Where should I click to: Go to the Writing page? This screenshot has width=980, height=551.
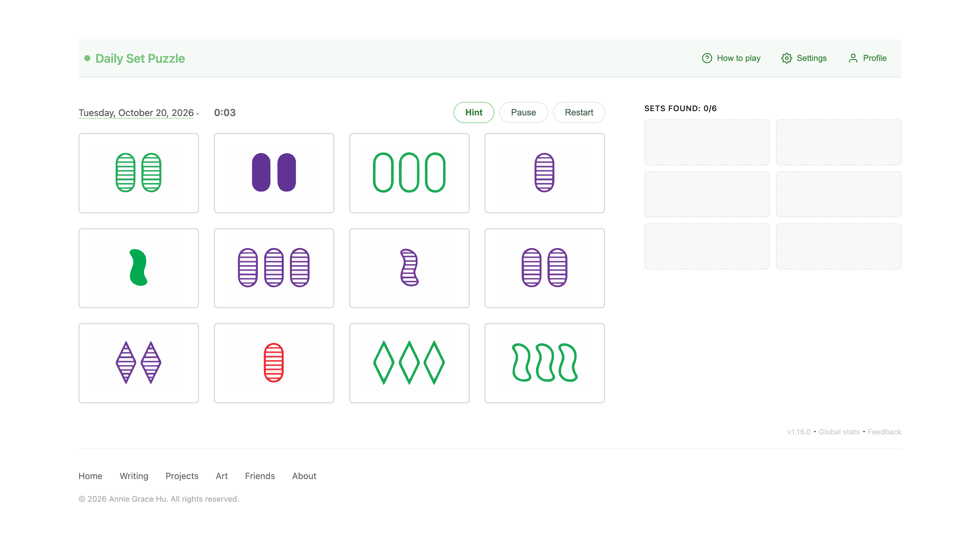134,476
